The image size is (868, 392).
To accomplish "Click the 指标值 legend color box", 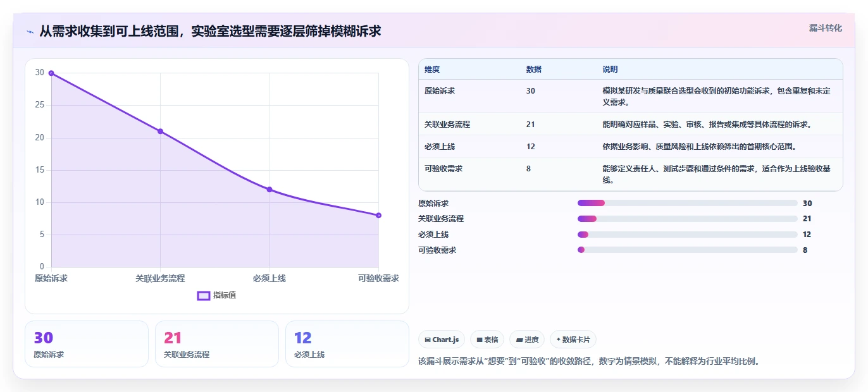I will 204,295.
